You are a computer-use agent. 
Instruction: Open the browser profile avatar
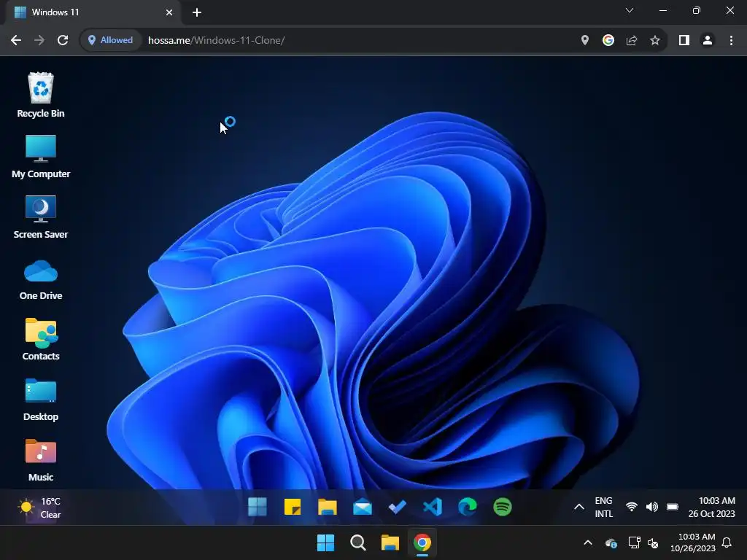pyautogui.click(x=708, y=41)
